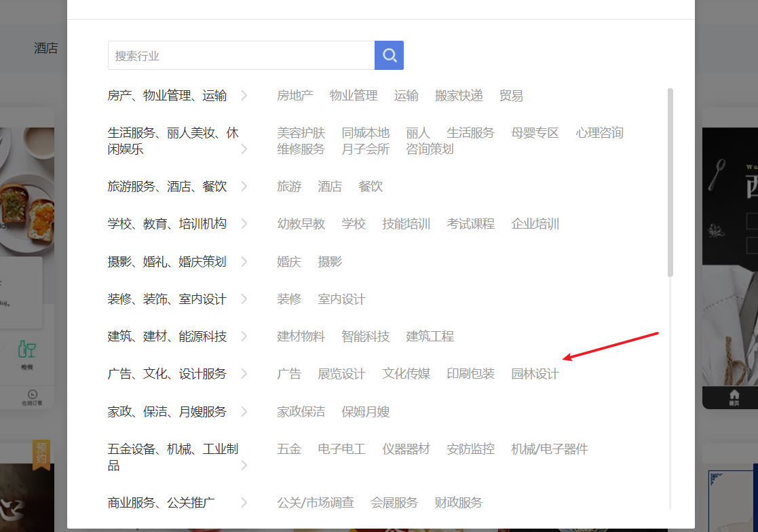This screenshot has height=532, width=758.
Task: Expand the 五金设备、机械、工业制品 category
Action: coord(244,465)
